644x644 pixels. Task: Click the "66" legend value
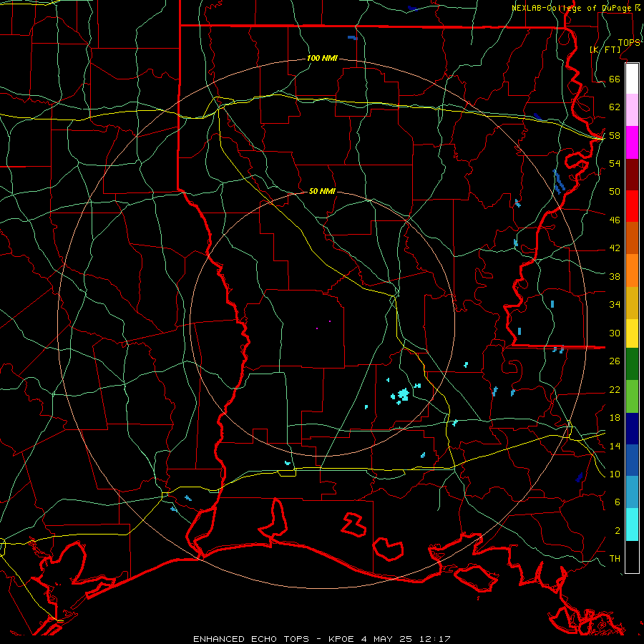pos(615,79)
